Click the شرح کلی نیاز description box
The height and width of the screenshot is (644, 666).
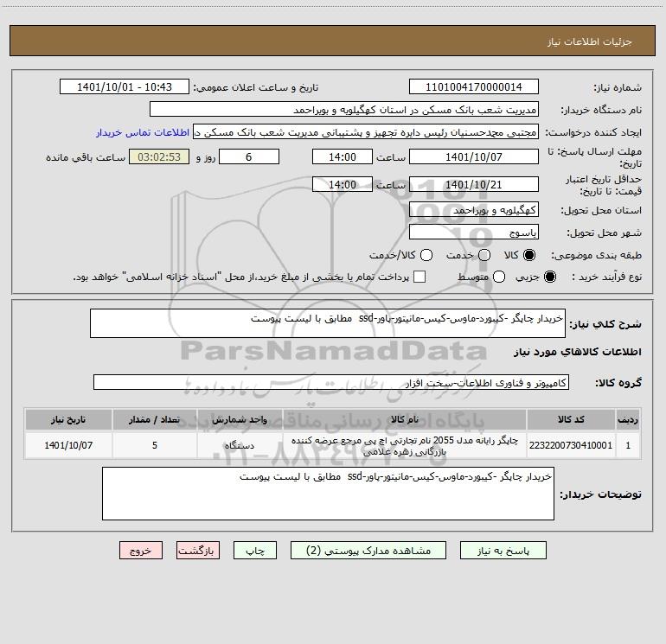pos(328,323)
